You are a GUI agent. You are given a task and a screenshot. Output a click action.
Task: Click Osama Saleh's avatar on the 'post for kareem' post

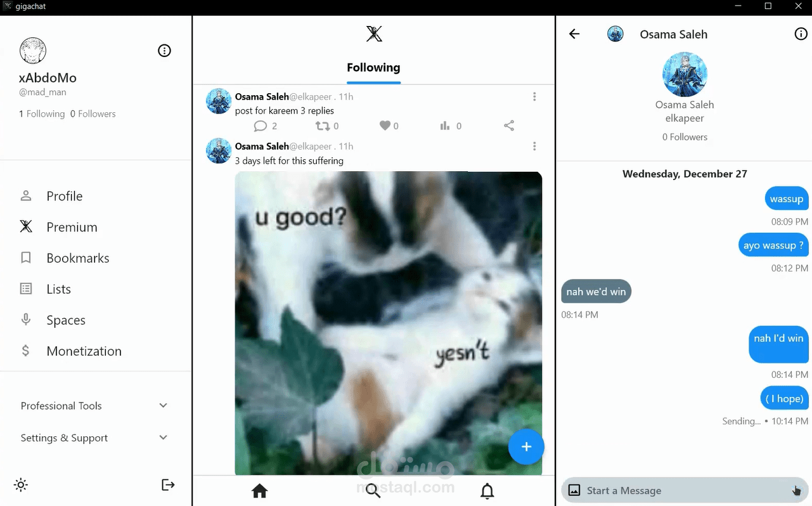[219, 101]
